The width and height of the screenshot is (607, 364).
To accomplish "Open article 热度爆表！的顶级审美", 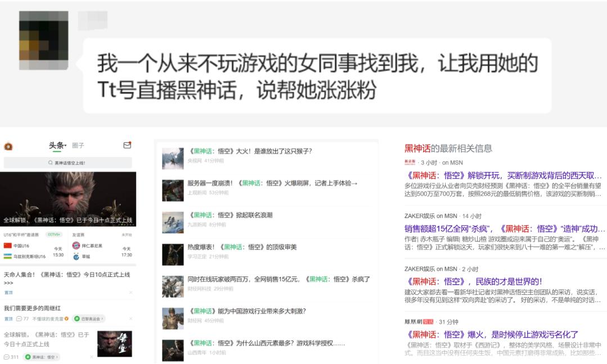I will pyautogui.click(x=242, y=247).
